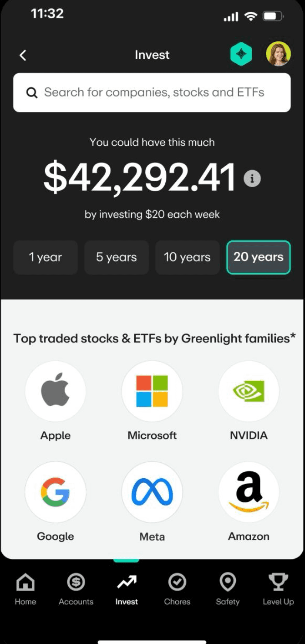
Task: Open the teal sparkle hexagon icon
Action: (241, 55)
